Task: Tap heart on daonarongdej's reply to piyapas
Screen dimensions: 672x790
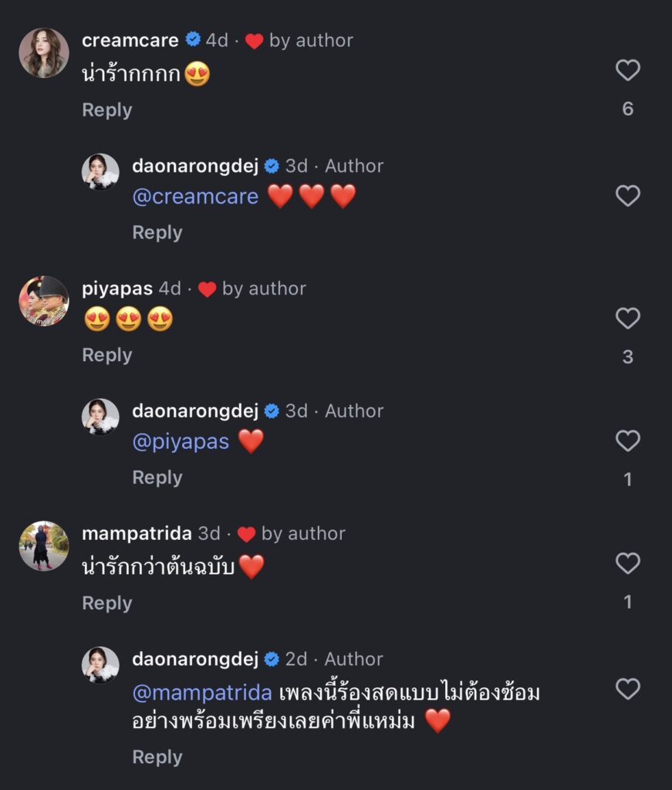Action: click(x=628, y=441)
